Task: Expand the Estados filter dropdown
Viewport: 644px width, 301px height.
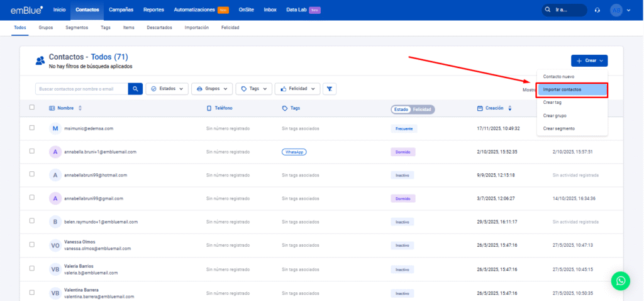Action: (x=167, y=89)
